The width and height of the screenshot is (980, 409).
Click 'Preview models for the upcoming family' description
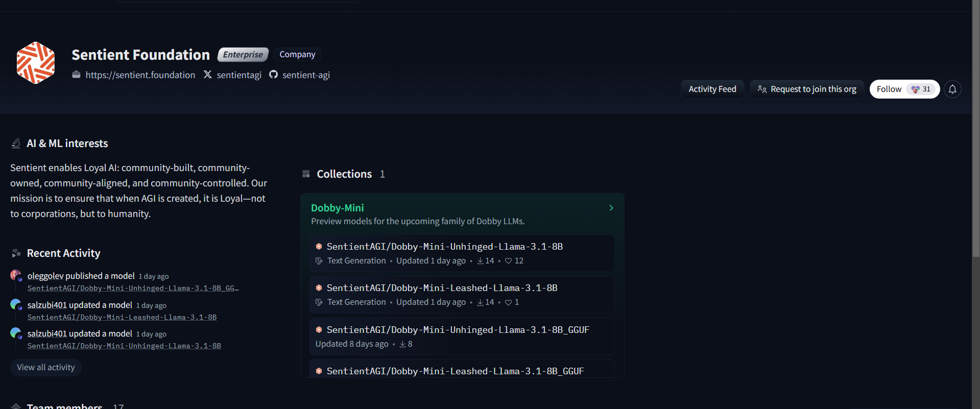[418, 221]
